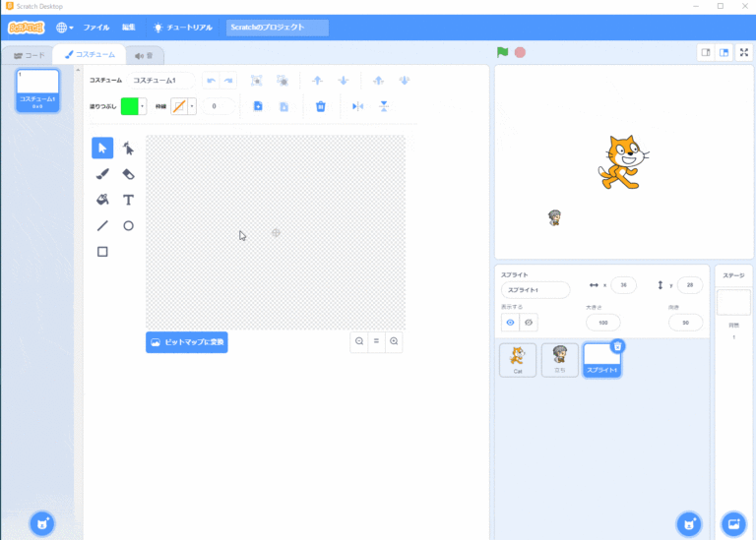
Task: Expand the outline color dropdown
Action: (x=192, y=106)
